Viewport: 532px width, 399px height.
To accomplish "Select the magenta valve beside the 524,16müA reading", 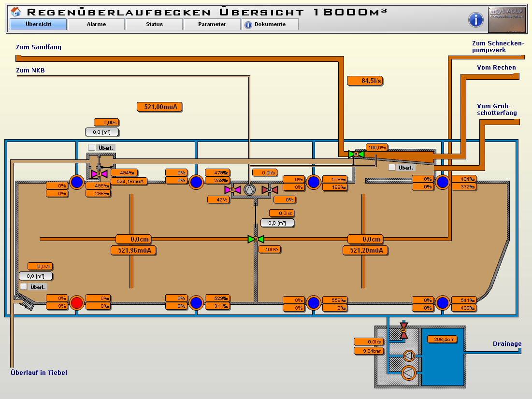I will (x=99, y=173).
